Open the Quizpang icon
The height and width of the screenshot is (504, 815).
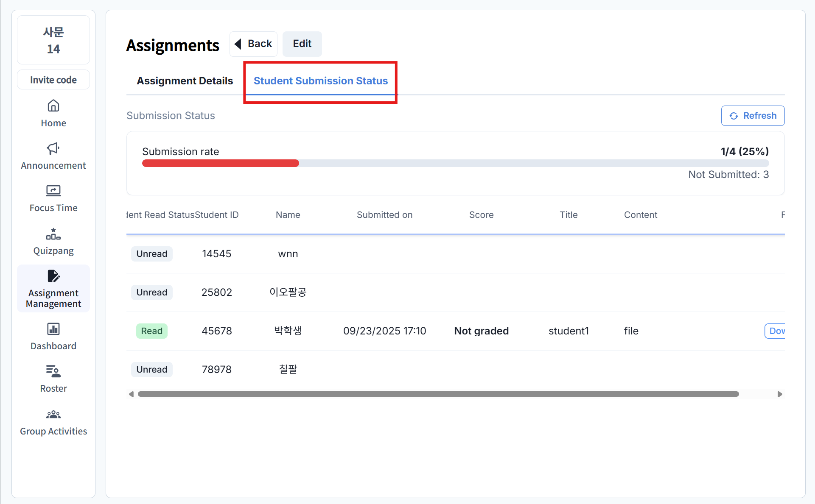pos(53,234)
